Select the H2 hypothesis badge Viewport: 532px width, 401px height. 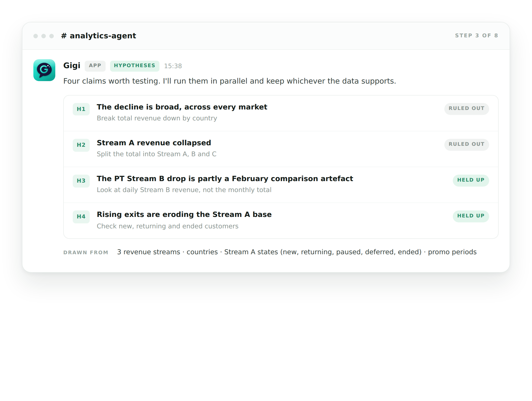click(81, 145)
